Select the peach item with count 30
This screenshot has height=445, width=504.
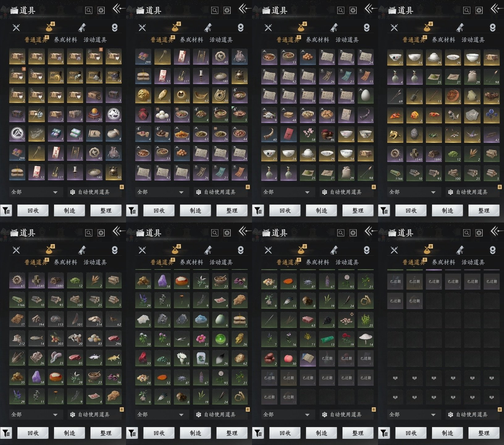pyautogui.click(x=288, y=358)
